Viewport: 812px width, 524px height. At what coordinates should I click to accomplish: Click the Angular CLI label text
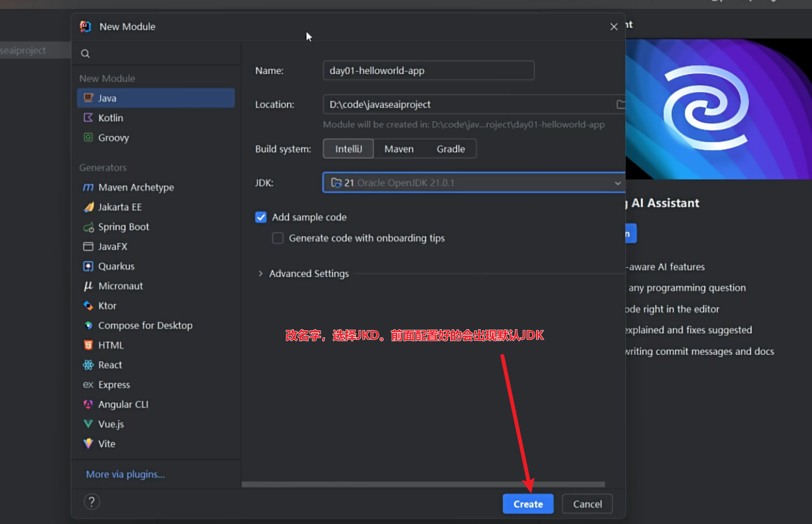(x=123, y=404)
